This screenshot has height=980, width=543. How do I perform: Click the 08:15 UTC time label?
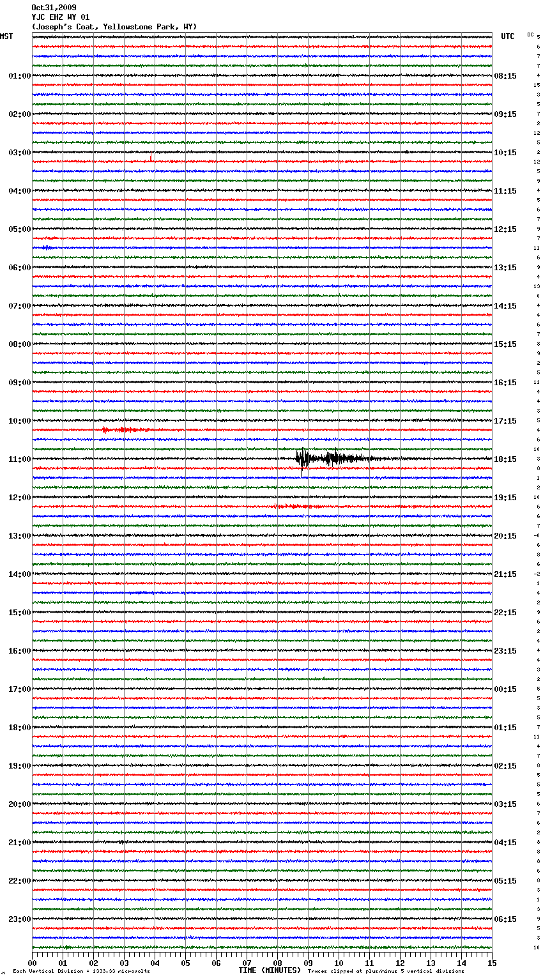(505, 76)
